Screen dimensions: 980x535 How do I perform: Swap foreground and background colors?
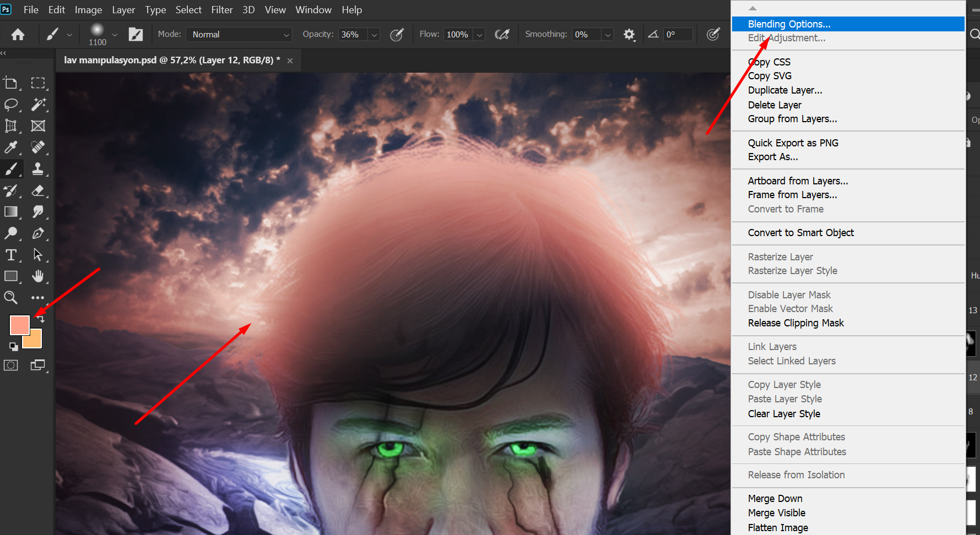click(x=40, y=319)
